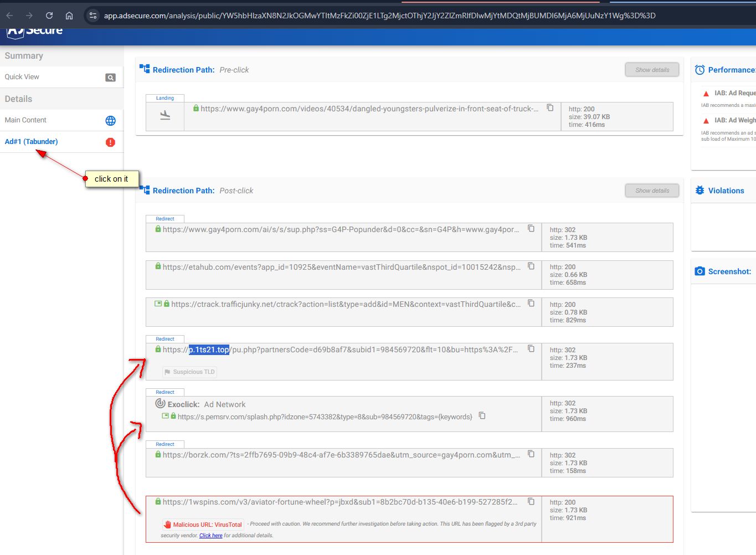The height and width of the screenshot is (555, 756).
Task: Click the Redirect label above p.1ts21.top row
Action: (x=165, y=339)
